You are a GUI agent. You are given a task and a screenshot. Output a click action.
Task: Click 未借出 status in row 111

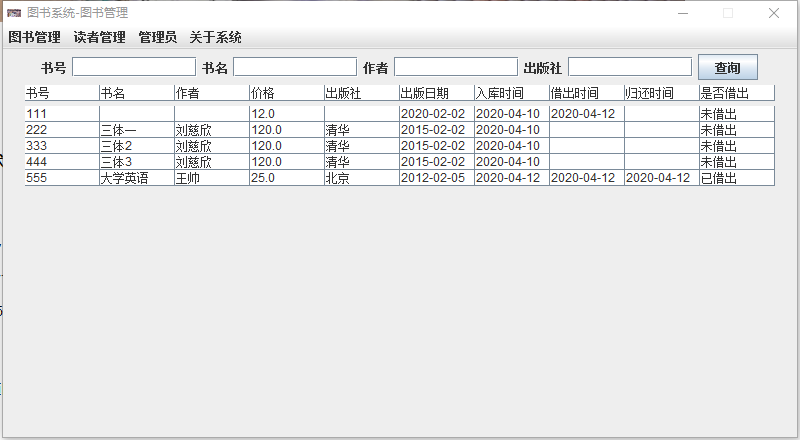[x=737, y=114]
